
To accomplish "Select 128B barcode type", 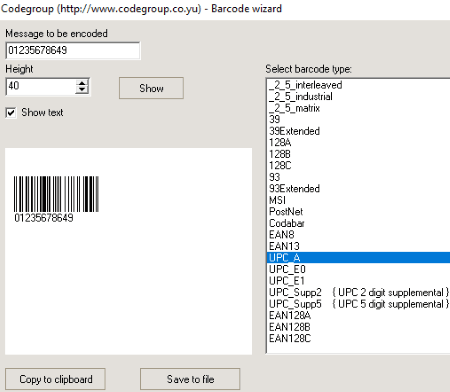I will tap(359, 154).
